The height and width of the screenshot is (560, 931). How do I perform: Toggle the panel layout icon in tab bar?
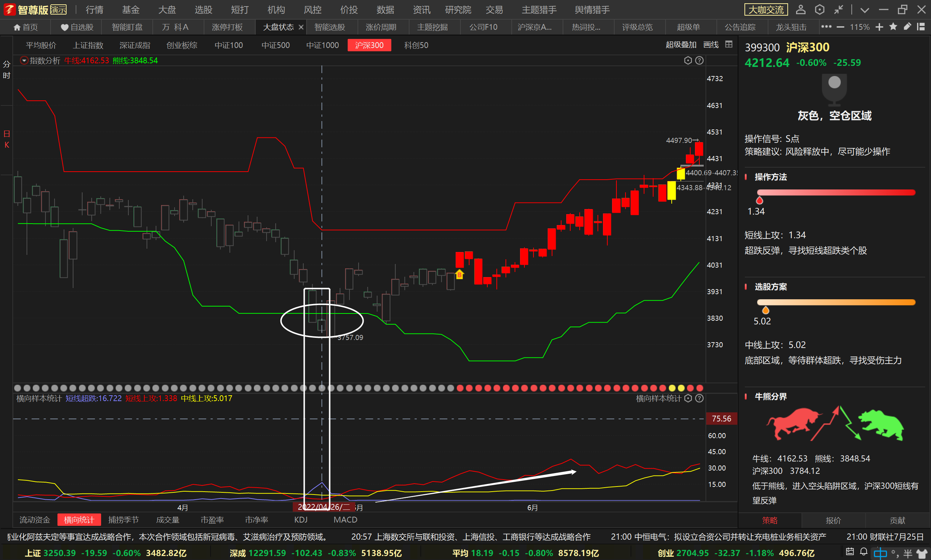921,27
